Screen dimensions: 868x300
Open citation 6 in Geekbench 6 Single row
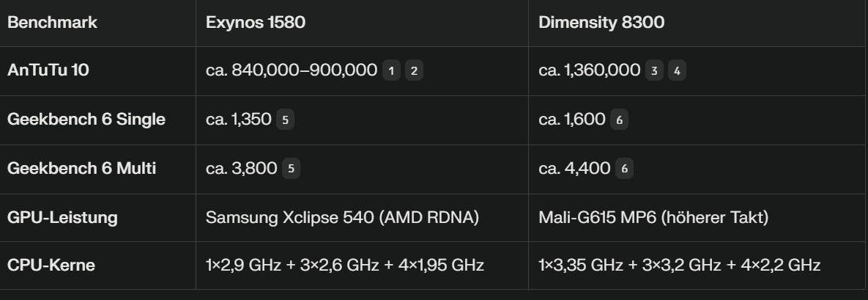pos(619,120)
